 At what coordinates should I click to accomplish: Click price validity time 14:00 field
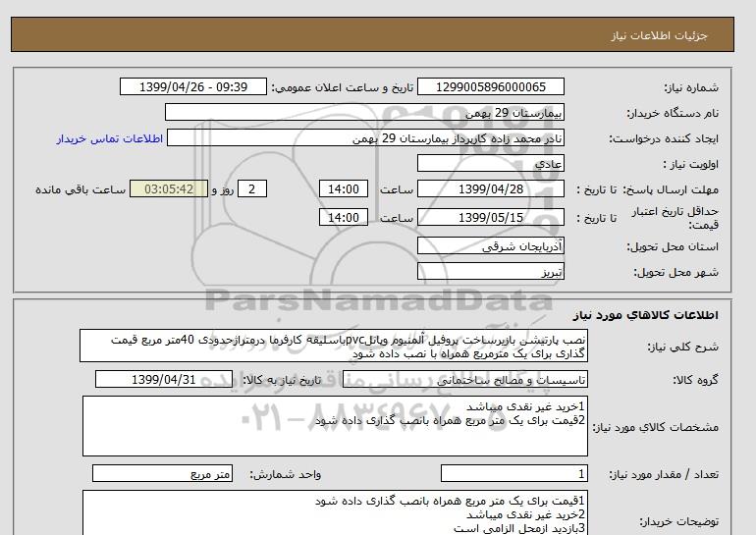pos(344,218)
